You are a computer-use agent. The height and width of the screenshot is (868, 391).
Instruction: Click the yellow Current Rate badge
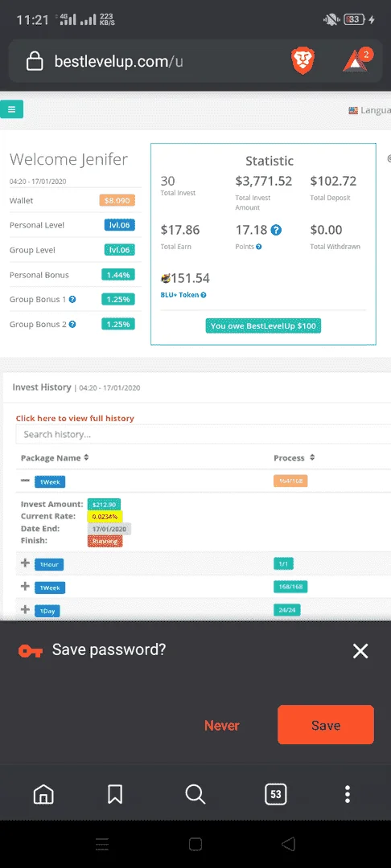point(105,517)
